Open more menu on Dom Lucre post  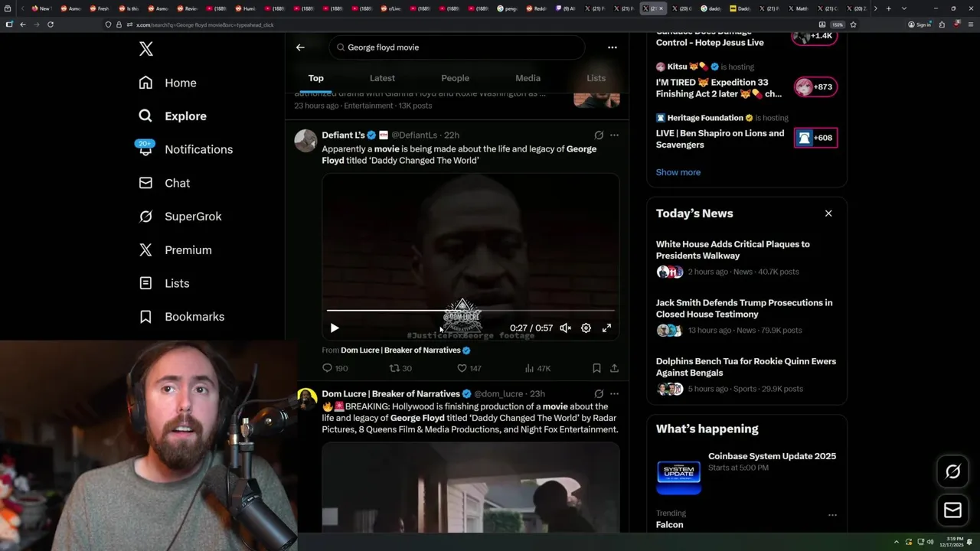pos(614,394)
